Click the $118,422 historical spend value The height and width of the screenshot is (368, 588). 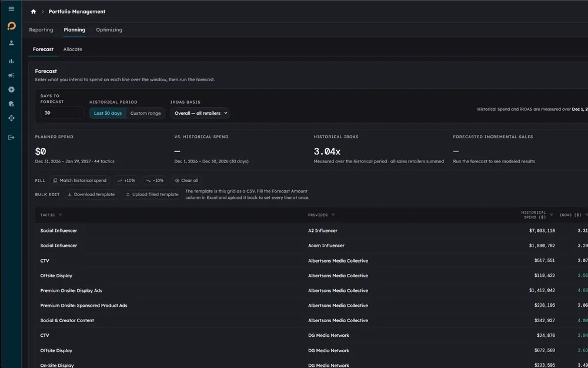[x=544, y=276]
